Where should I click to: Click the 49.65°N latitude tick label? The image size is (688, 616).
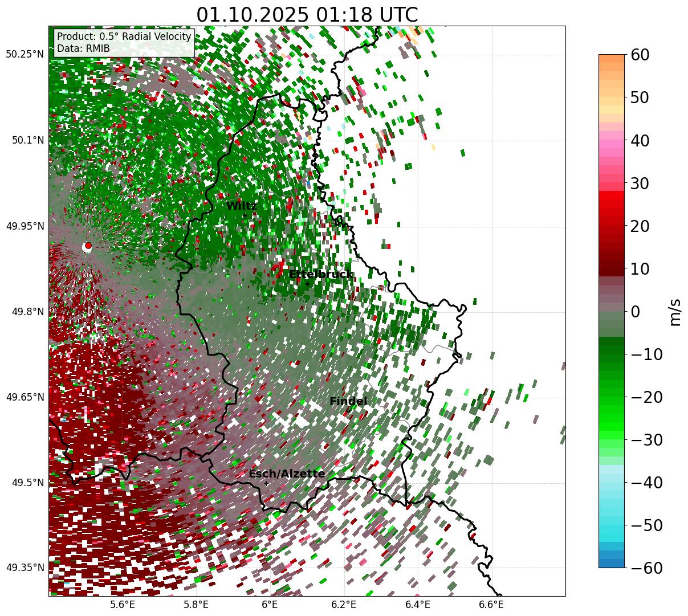tap(25, 397)
